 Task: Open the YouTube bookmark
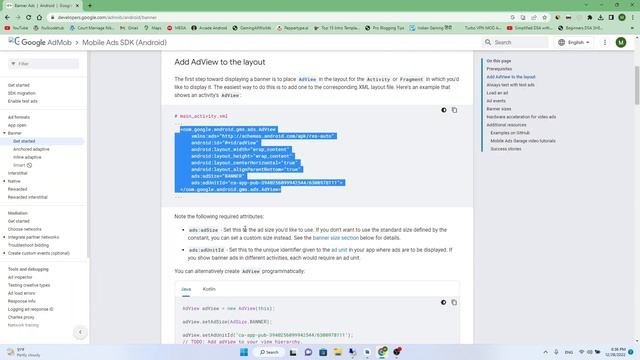click(x=16, y=28)
